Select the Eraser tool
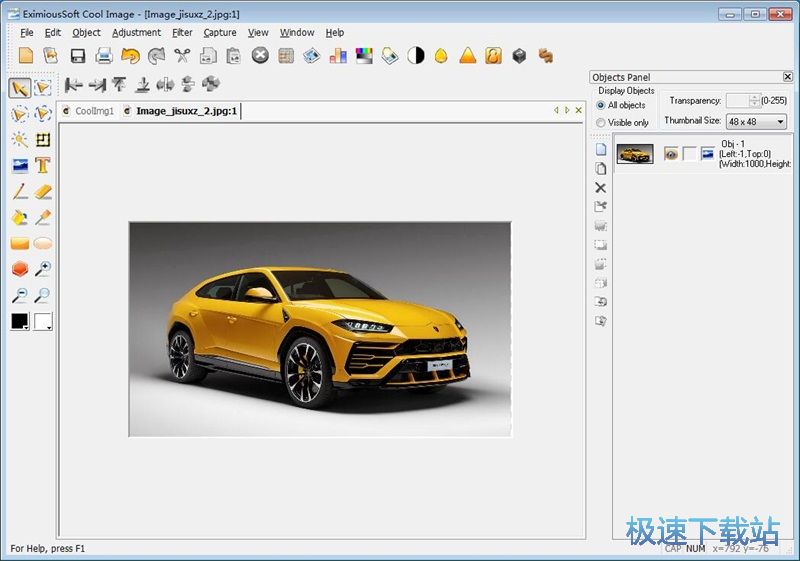Viewport: 800px width, 561px height. tap(43, 191)
